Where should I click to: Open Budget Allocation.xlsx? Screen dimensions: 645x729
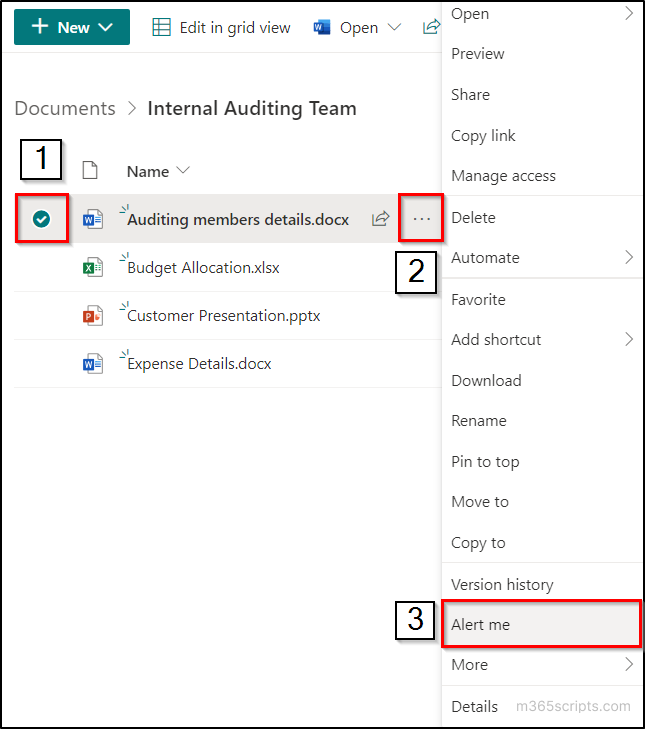pos(203,268)
